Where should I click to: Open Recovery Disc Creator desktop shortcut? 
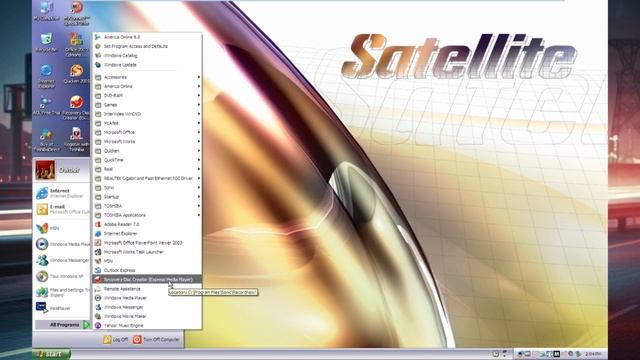(76, 108)
